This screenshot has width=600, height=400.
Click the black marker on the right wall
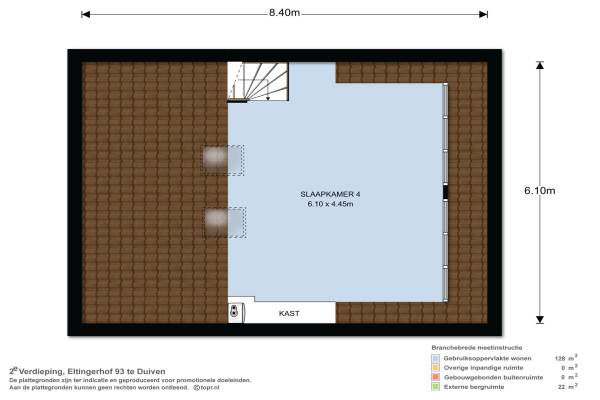(x=446, y=192)
